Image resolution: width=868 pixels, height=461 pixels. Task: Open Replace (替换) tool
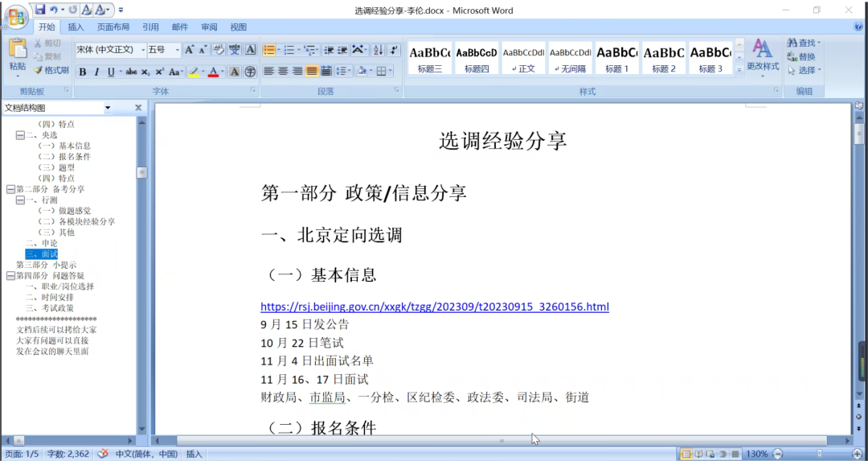click(802, 57)
